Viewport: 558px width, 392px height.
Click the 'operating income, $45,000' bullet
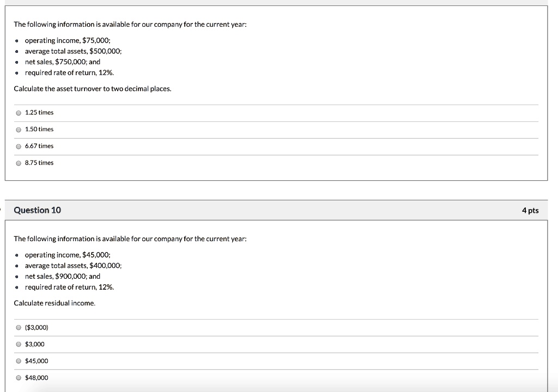[68, 255]
